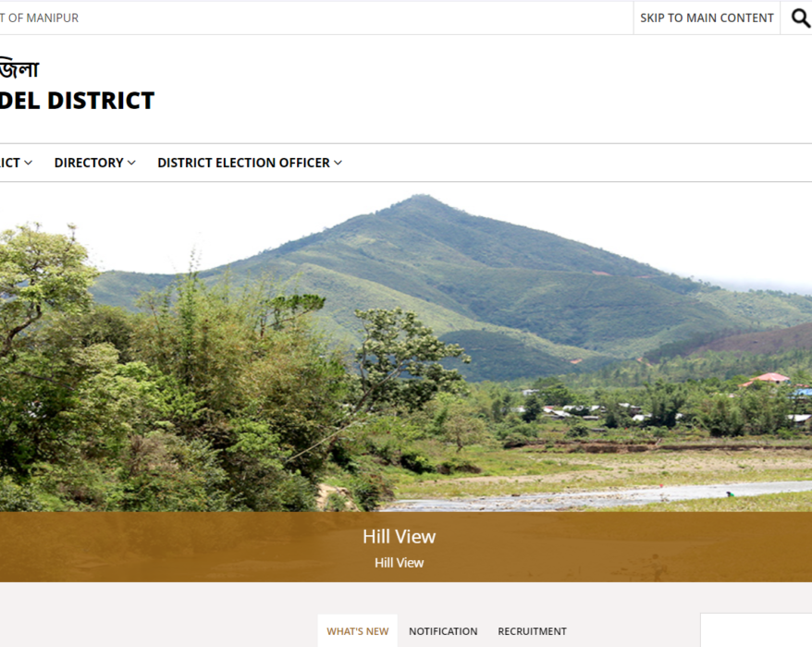Click the smaller Hill View subtitle text
This screenshot has width=812, height=647.
(x=399, y=563)
